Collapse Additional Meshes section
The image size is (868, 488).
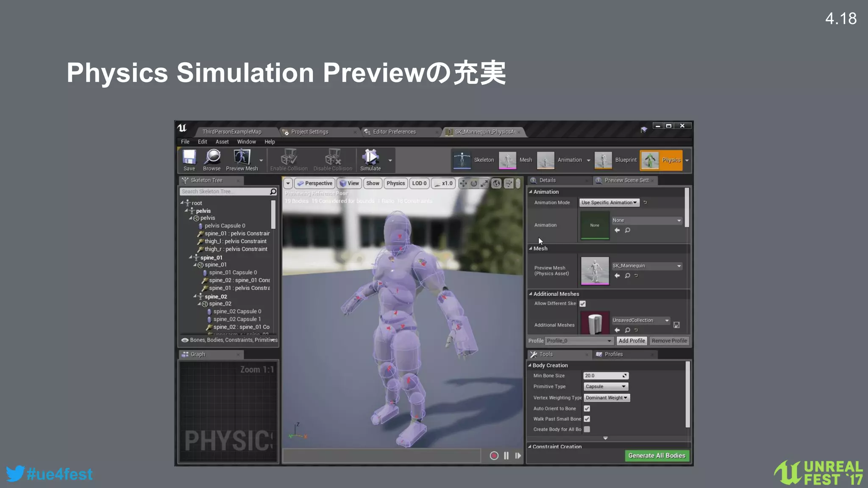point(530,294)
